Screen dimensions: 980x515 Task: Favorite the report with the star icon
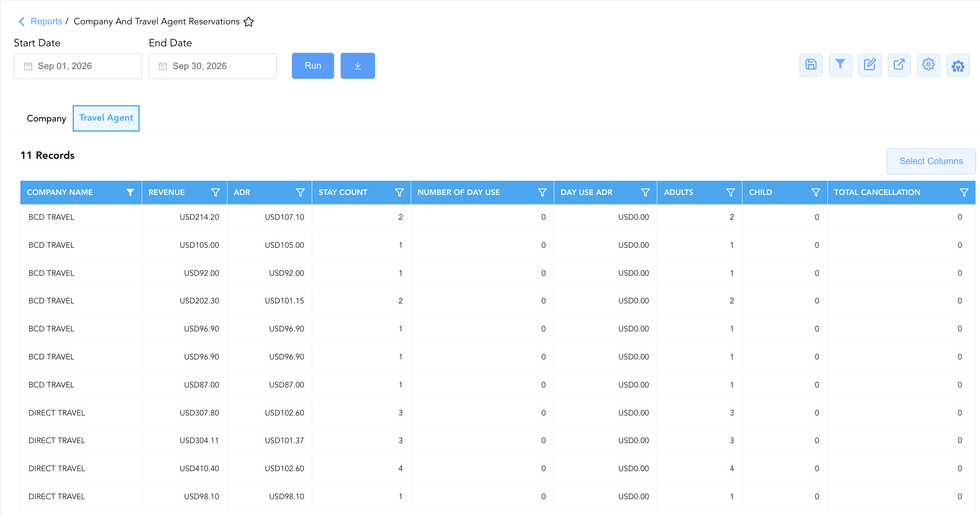248,22
